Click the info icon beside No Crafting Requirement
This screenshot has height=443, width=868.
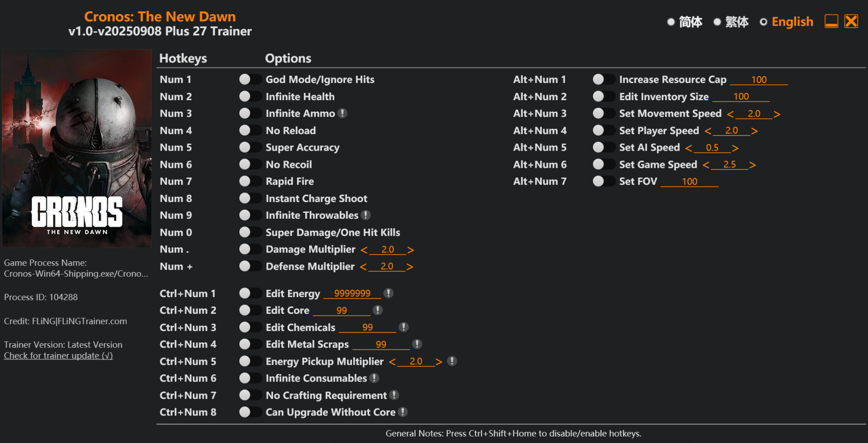coord(394,395)
